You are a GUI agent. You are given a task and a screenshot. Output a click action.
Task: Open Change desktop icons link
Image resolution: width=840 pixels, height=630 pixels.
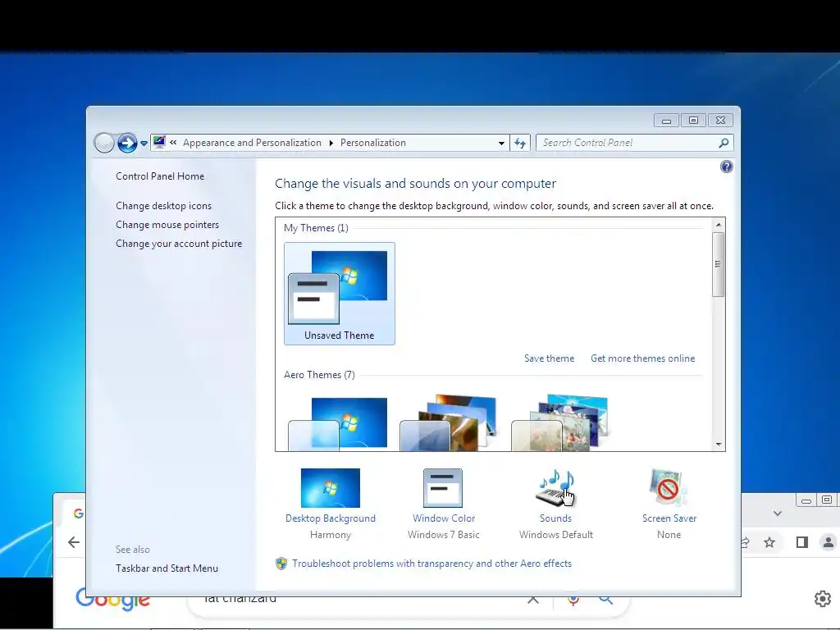pos(163,206)
